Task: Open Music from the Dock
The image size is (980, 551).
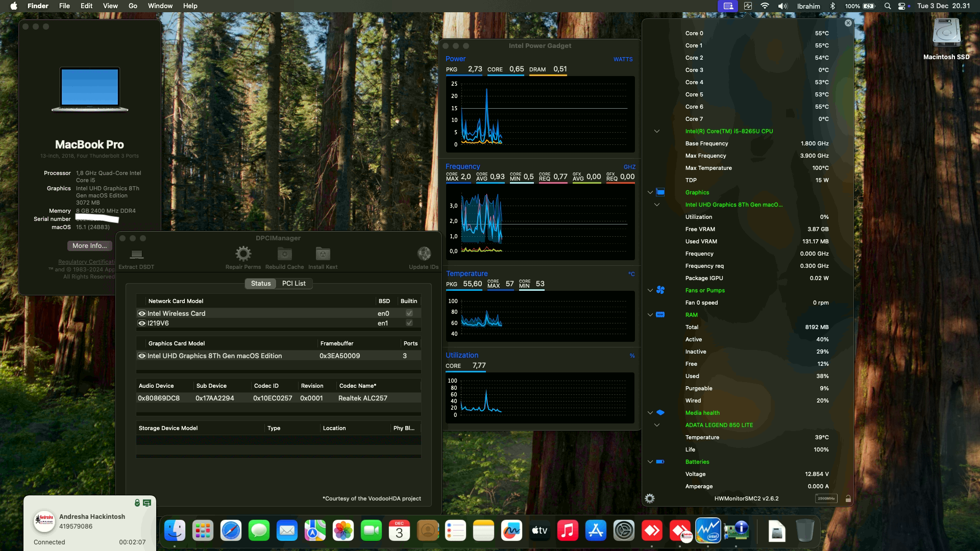Action: [x=568, y=531]
